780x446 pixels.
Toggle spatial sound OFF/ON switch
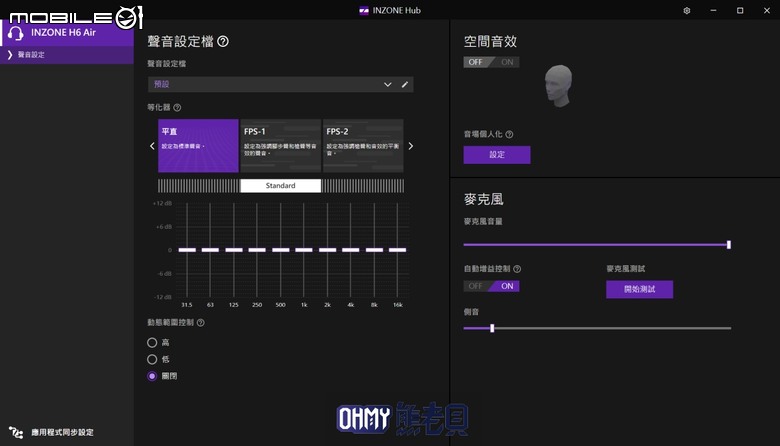click(491, 62)
